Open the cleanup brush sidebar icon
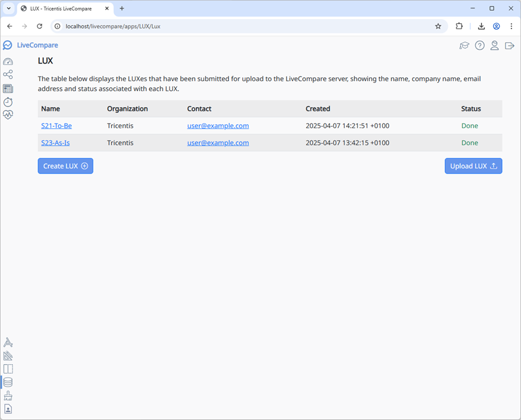The width and height of the screenshot is (521, 420). pos(8,396)
